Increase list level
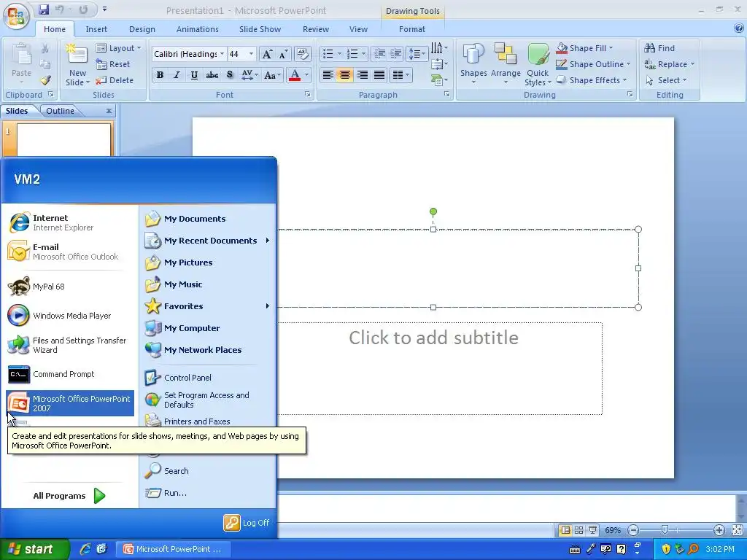The image size is (747, 560). [395, 54]
